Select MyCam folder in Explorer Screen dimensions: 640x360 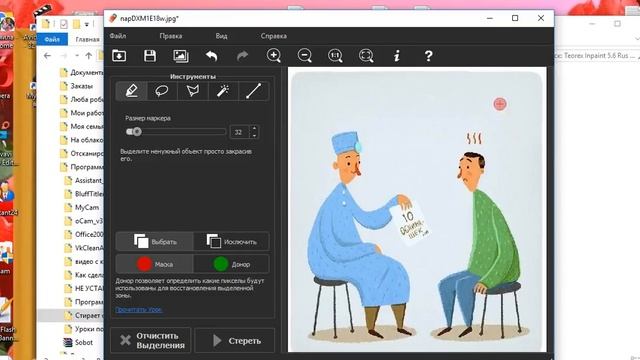coord(82,207)
